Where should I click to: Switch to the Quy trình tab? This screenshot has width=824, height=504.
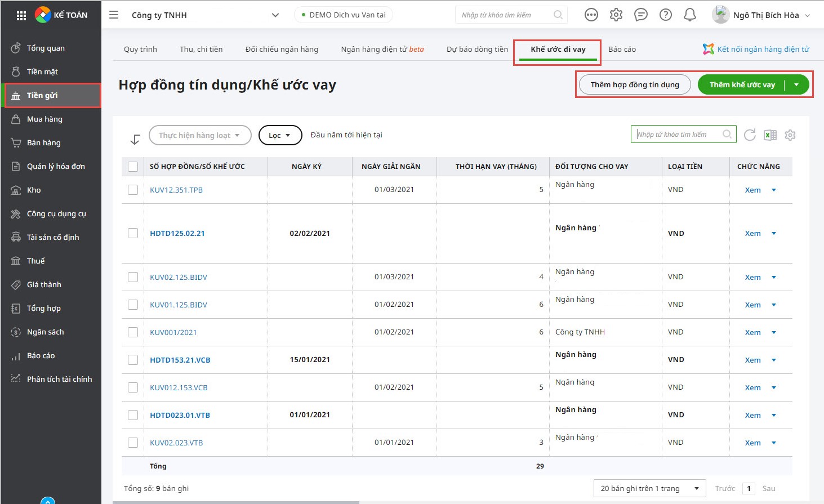140,50
